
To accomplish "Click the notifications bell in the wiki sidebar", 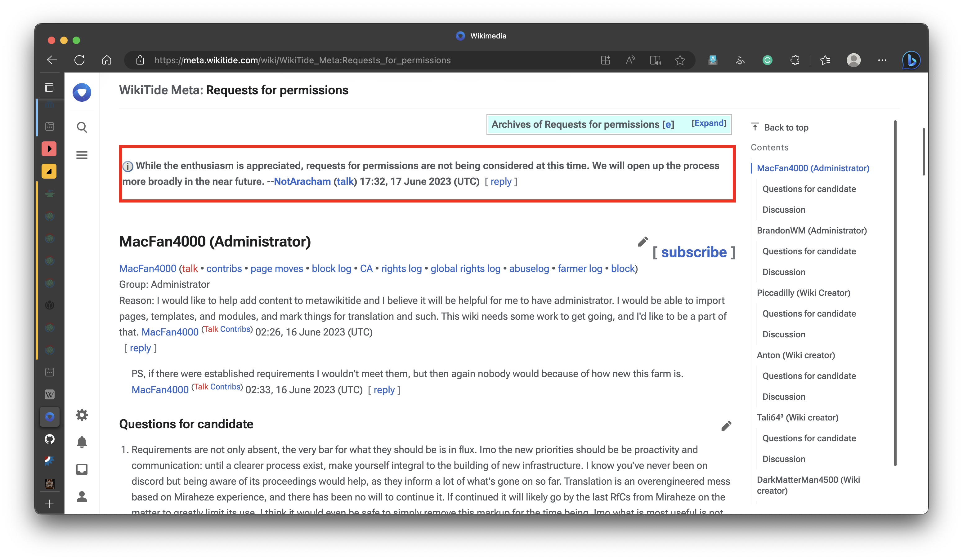I will pos(82,442).
